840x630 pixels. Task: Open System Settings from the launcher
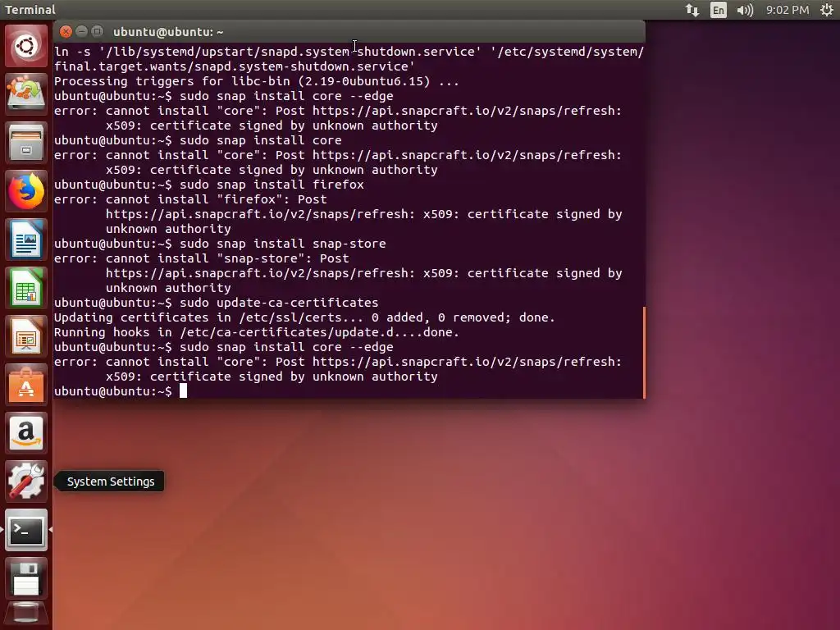coord(25,482)
